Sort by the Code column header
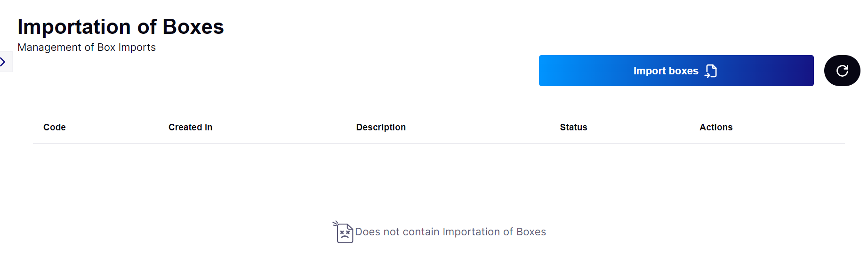Viewport: 868px width, 272px height. tap(55, 127)
